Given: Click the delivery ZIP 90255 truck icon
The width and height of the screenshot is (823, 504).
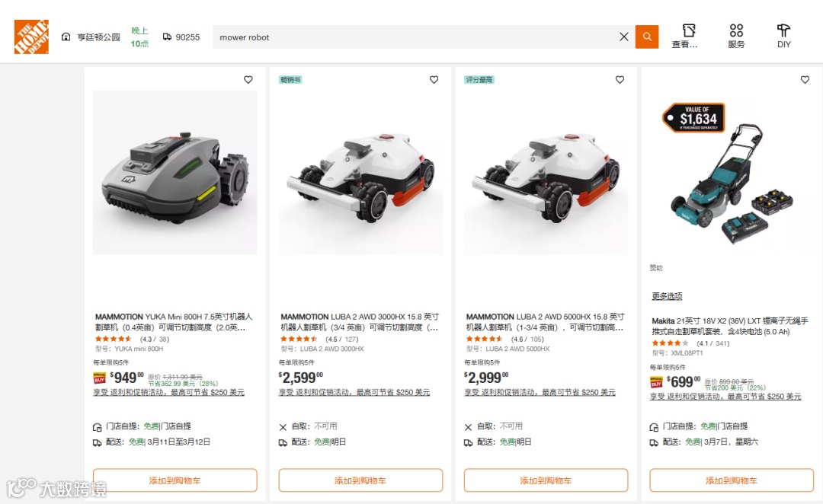Looking at the screenshot, I should pos(168,37).
